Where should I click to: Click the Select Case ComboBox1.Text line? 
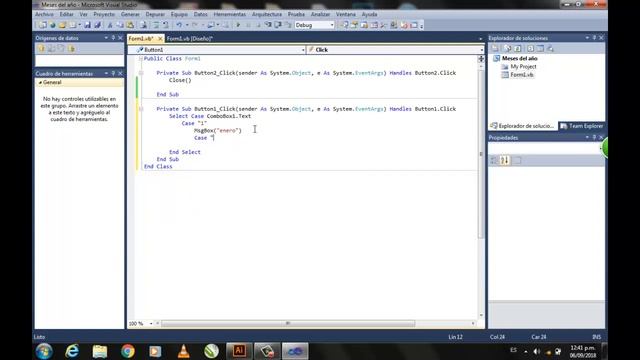[210, 116]
